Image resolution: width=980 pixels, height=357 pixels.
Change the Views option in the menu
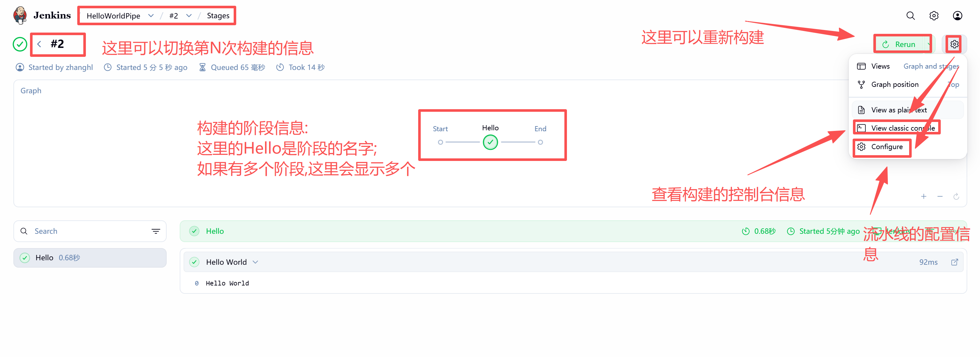point(908,66)
